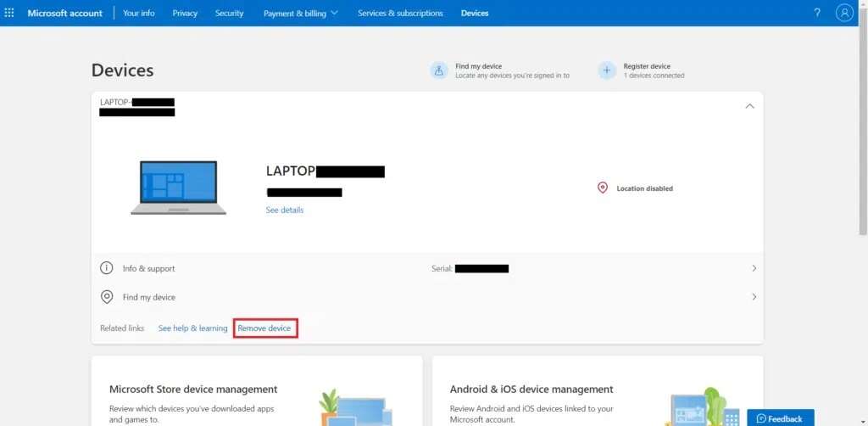
Task: Click the Find my device icon at top
Action: [x=439, y=70]
